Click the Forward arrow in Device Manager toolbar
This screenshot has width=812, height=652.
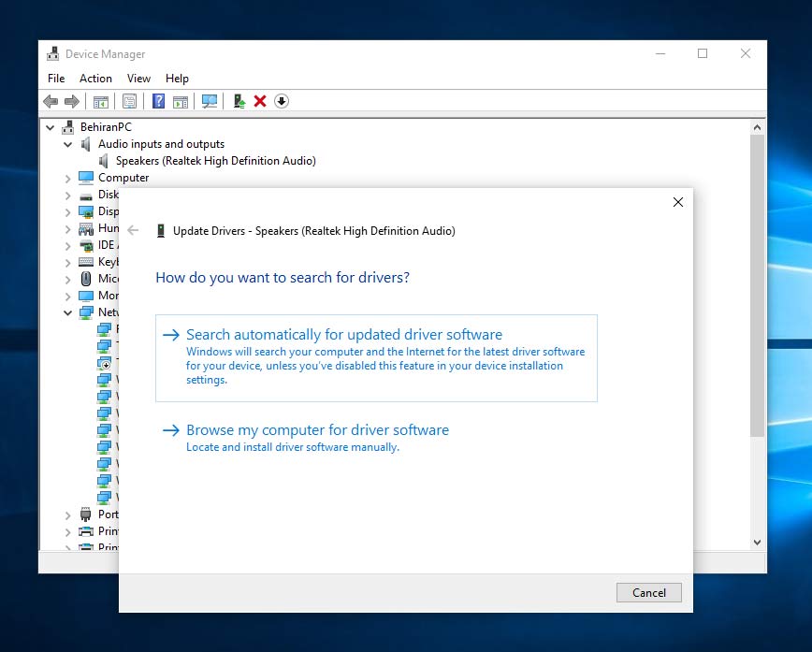click(72, 101)
